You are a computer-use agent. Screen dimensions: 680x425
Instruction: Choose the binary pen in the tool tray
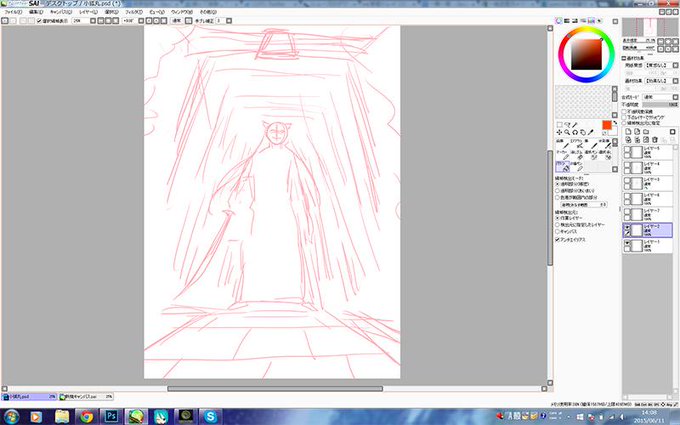pos(578,167)
